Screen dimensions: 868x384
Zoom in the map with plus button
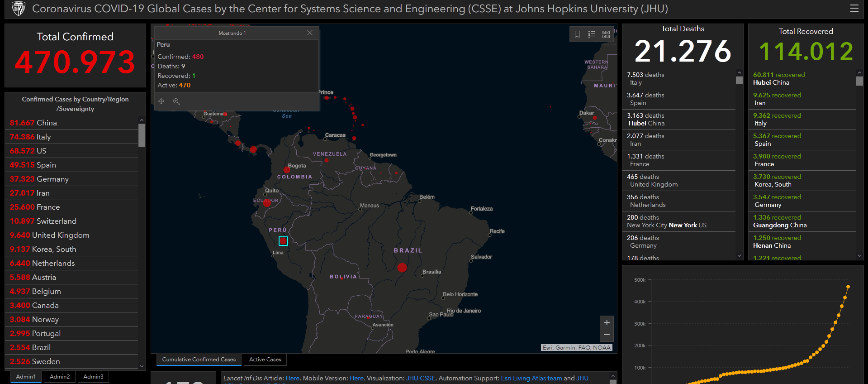pos(607,322)
